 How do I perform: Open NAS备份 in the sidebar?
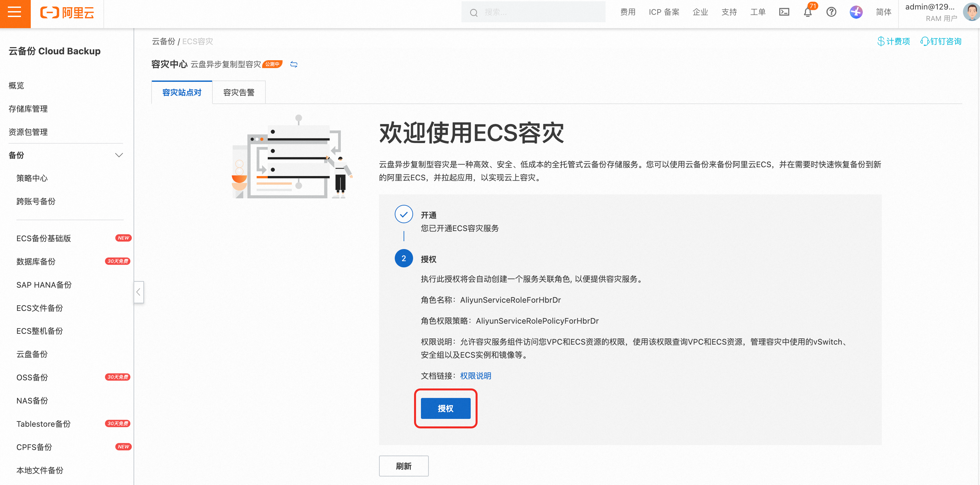click(32, 401)
